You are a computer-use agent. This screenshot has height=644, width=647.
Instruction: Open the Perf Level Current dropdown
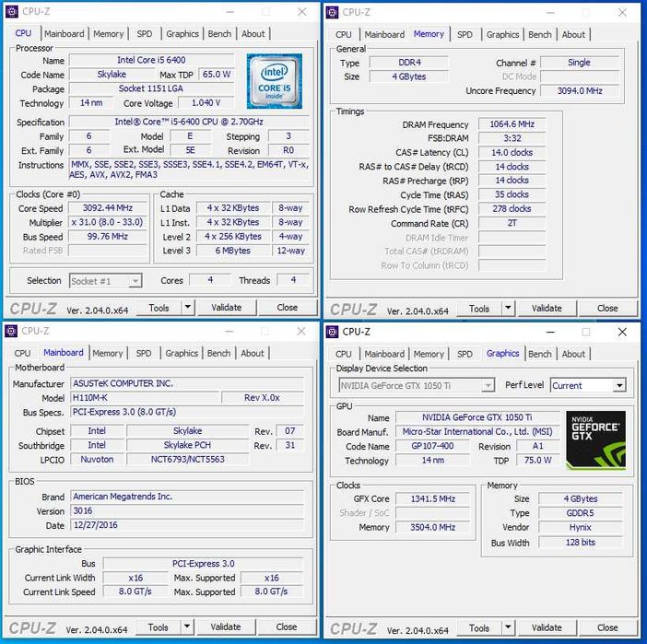pos(619,386)
